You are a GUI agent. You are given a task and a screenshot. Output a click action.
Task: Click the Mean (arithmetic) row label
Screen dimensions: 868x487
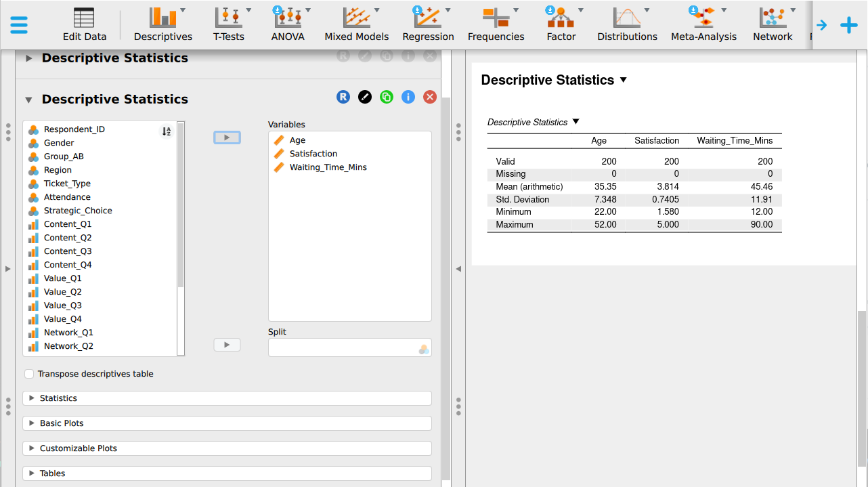click(x=529, y=187)
